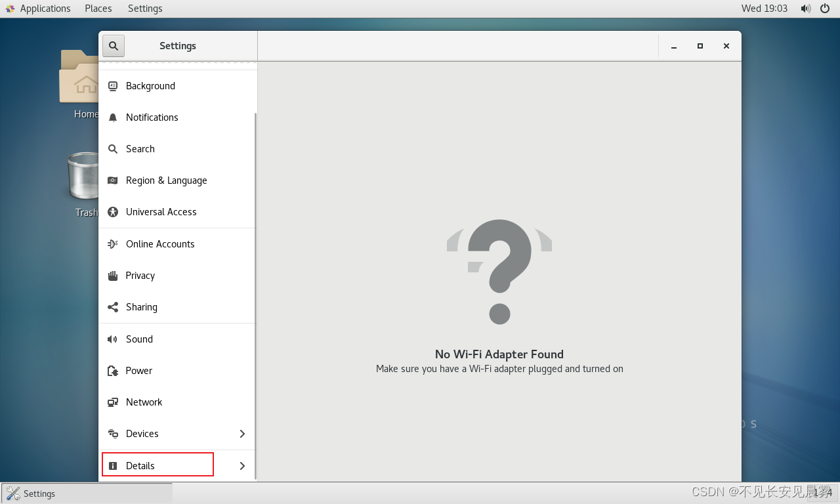The height and width of the screenshot is (504, 840).
Task: Click the Devices icon in sidebar
Action: [113, 434]
